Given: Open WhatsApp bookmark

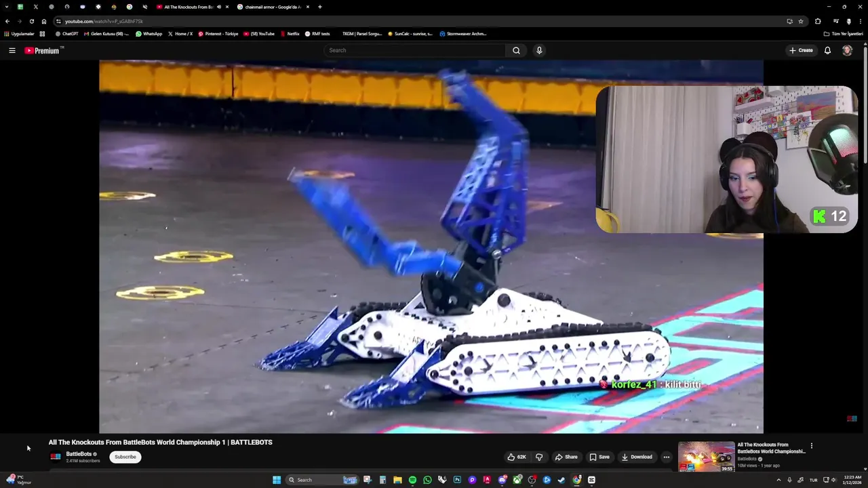Looking at the screenshot, I should click(149, 34).
